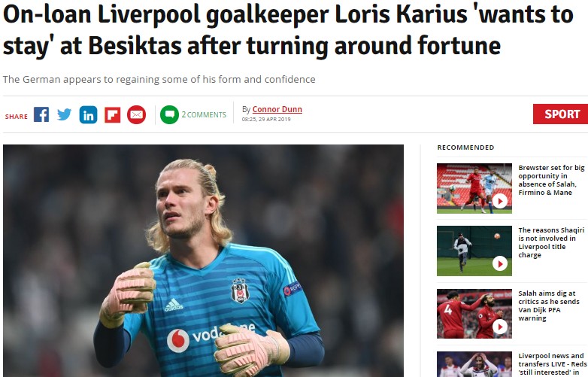
Task: Share via Flipboard icon
Action: click(x=112, y=115)
